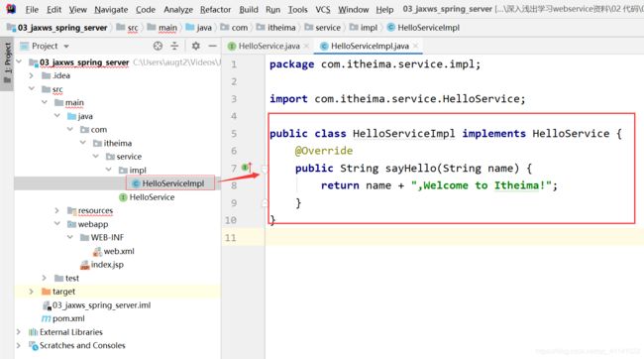Collapse the java folder arrow
The image size is (644, 359).
pyautogui.click(x=57, y=116)
